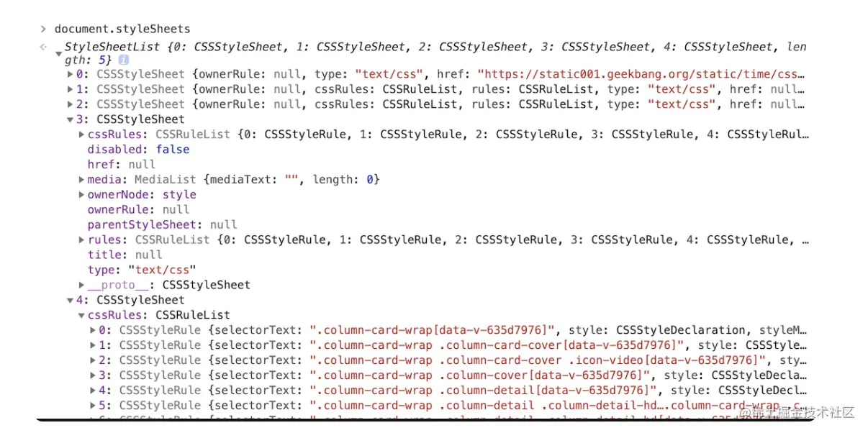Expand rule 1 .column-card-cover CSSStyleRule
The height and width of the screenshot is (433, 868).
pyautogui.click(x=93, y=345)
